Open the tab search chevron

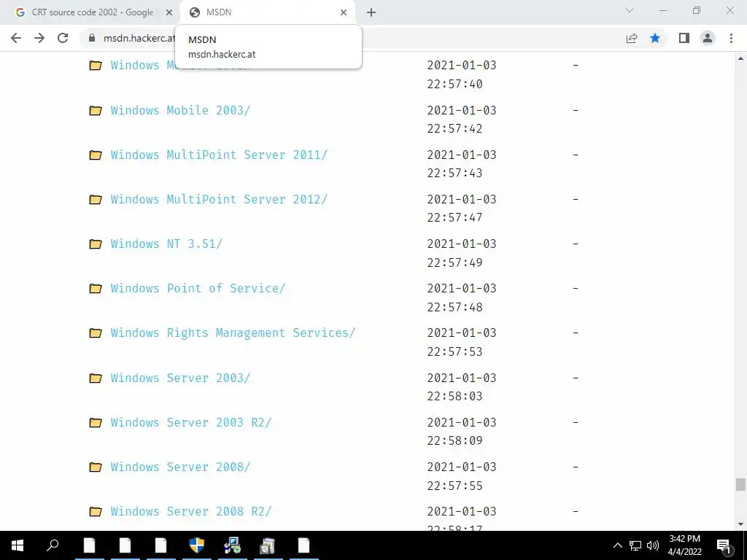630,10
